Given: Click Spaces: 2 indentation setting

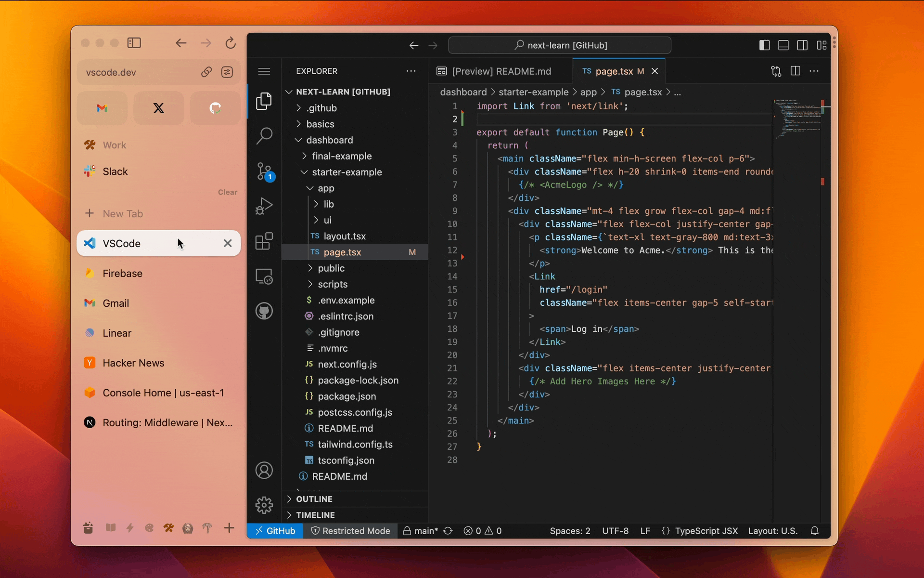Looking at the screenshot, I should 570,531.
